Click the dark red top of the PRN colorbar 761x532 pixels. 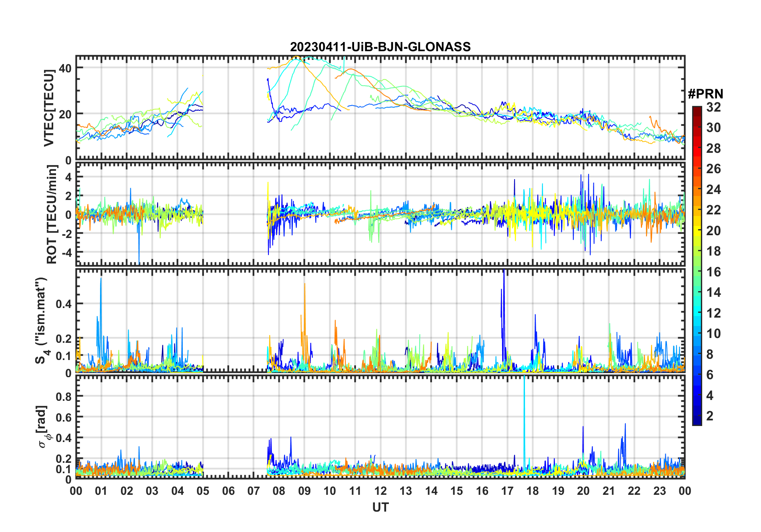pos(697,109)
